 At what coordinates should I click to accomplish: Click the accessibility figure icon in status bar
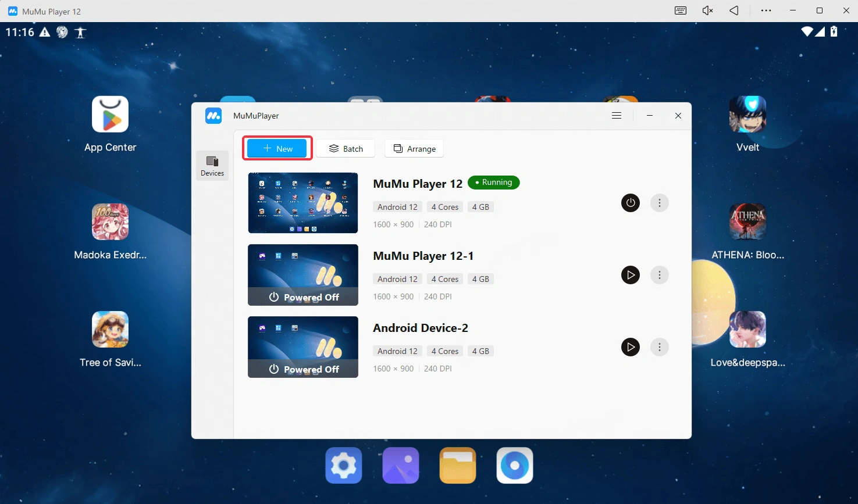pos(80,32)
